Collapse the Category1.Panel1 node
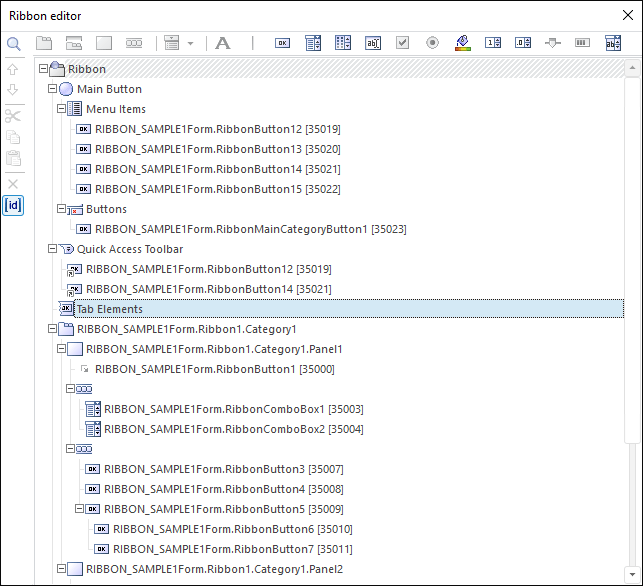 61,349
